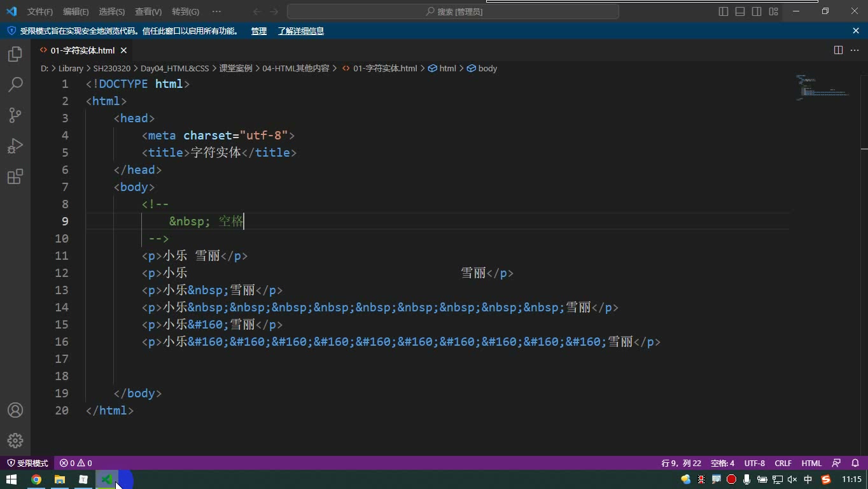Toggle bottom panel layout icon
This screenshot has width=868, height=489.
[x=740, y=11]
